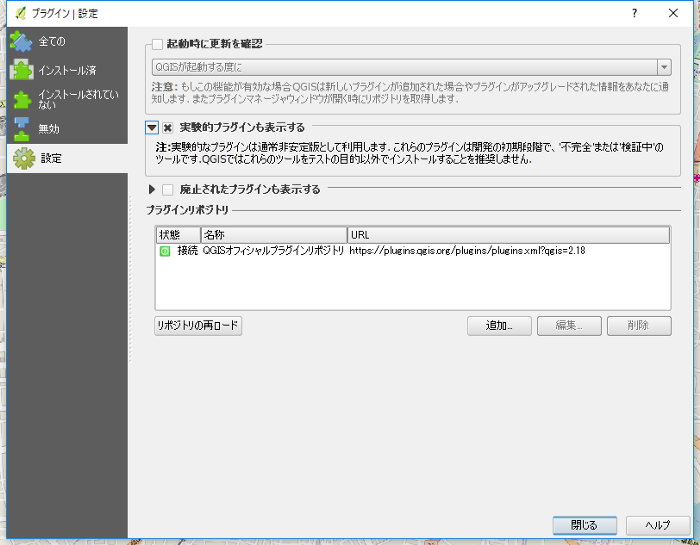Click green connected status icon in repository row
Viewport: 700px width, 545px height.
165,251
